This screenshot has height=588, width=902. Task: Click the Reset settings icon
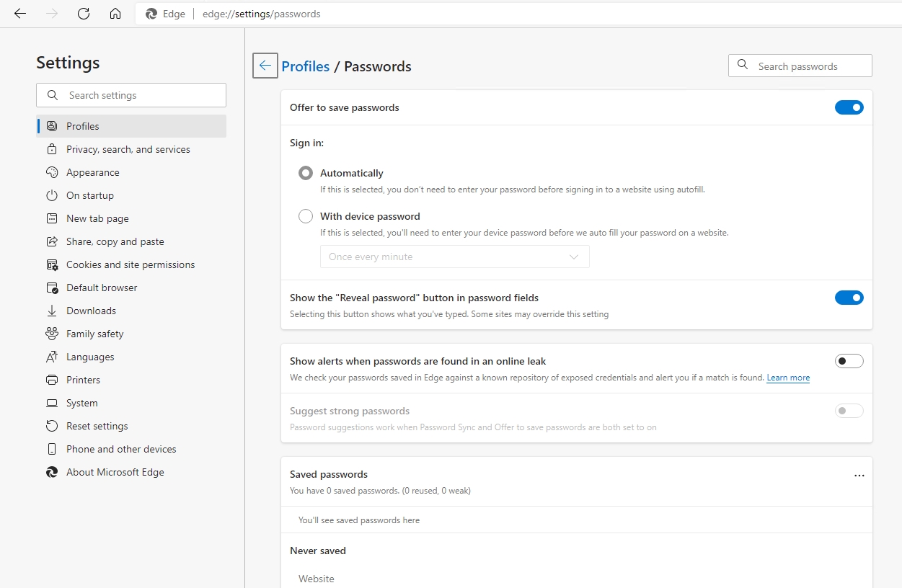click(50, 426)
